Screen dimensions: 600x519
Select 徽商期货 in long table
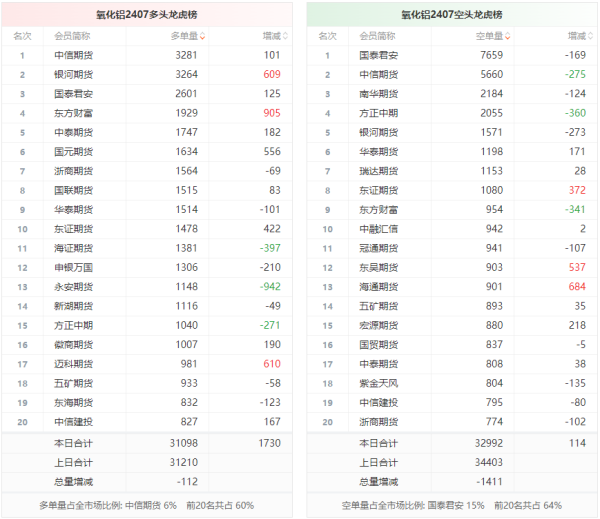click(73, 345)
